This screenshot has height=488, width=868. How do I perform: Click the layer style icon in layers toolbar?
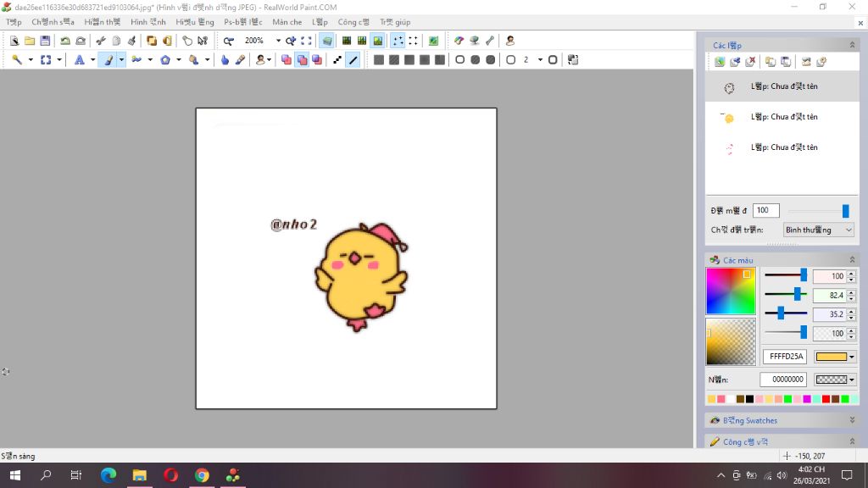[821, 62]
